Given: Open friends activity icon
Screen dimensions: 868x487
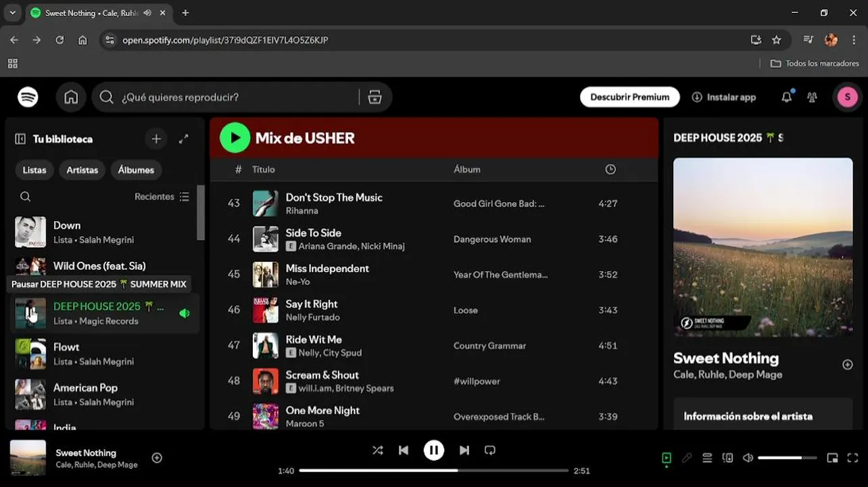Looking at the screenshot, I should [x=812, y=97].
